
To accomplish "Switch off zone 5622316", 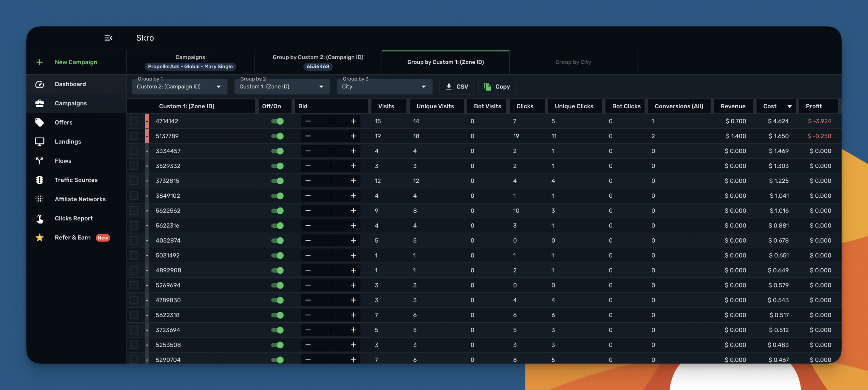I will tap(277, 226).
